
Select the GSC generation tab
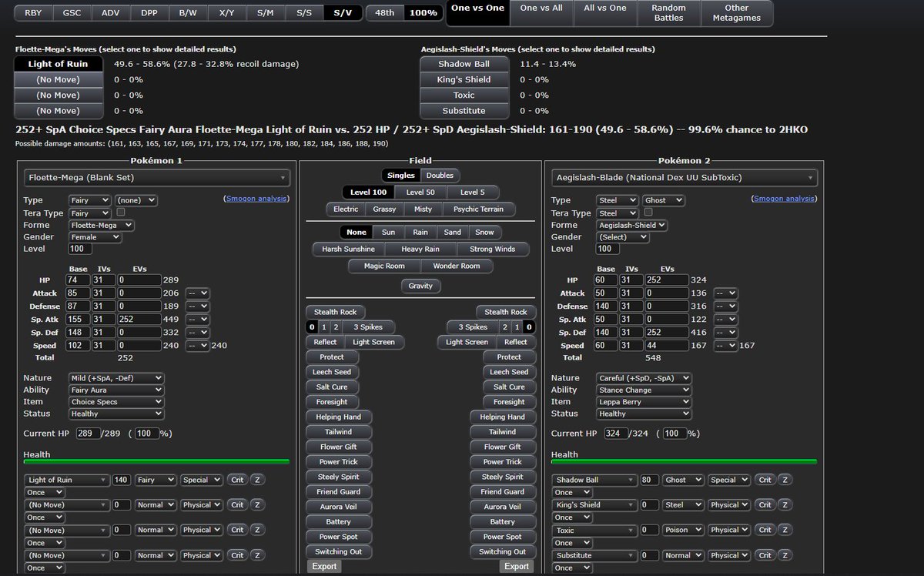click(72, 13)
